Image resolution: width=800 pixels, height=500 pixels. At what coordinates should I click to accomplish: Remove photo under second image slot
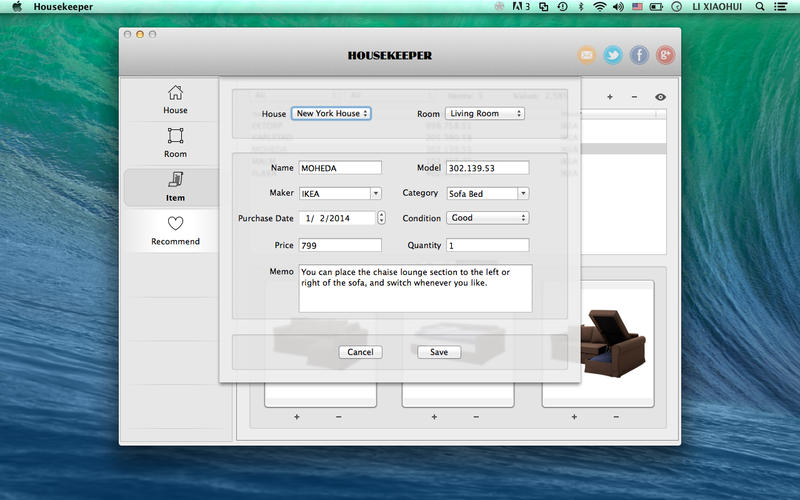(x=476, y=417)
